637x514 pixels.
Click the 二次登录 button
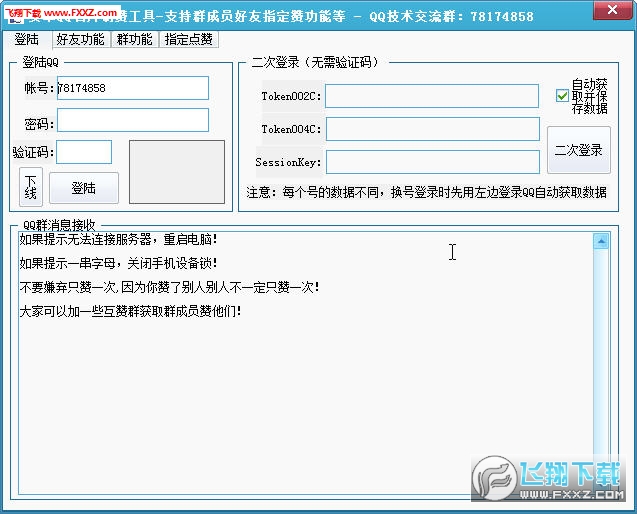pyautogui.click(x=578, y=150)
